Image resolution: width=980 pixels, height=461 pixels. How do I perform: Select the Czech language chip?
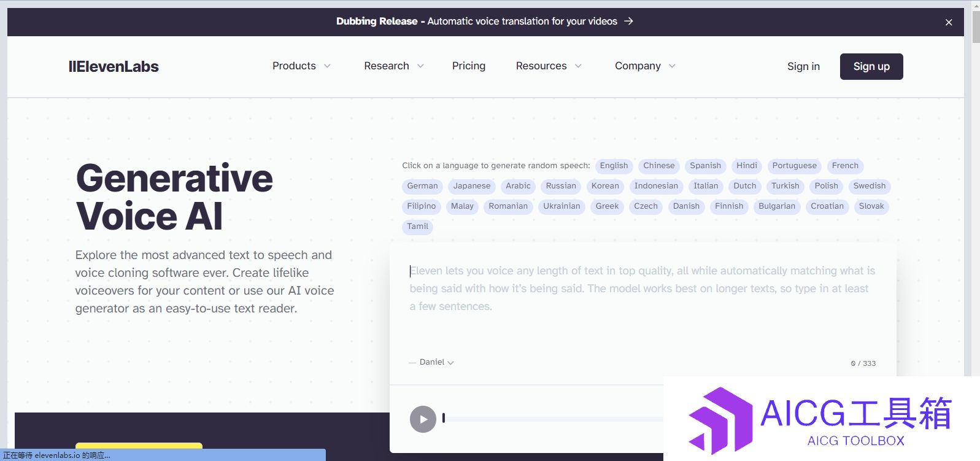(646, 206)
